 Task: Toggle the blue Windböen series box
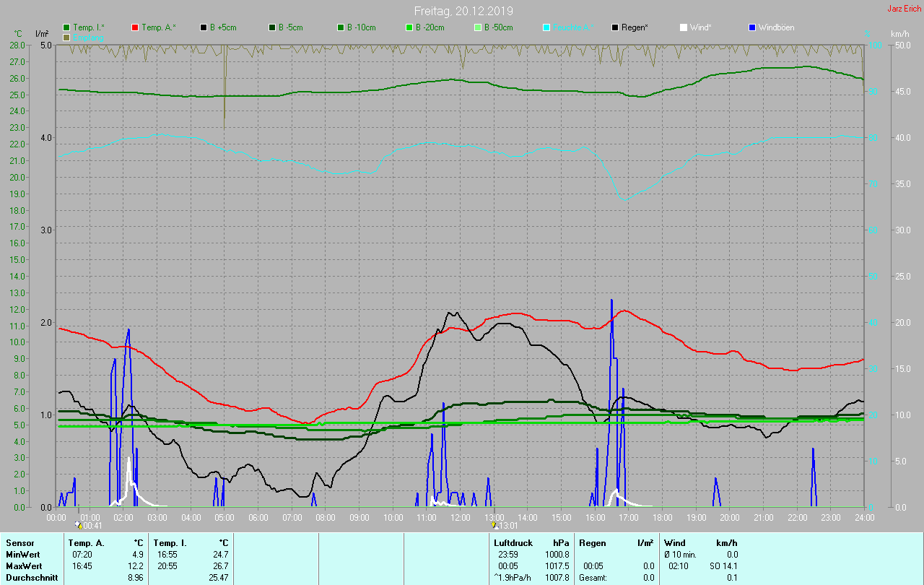tap(751, 27)
